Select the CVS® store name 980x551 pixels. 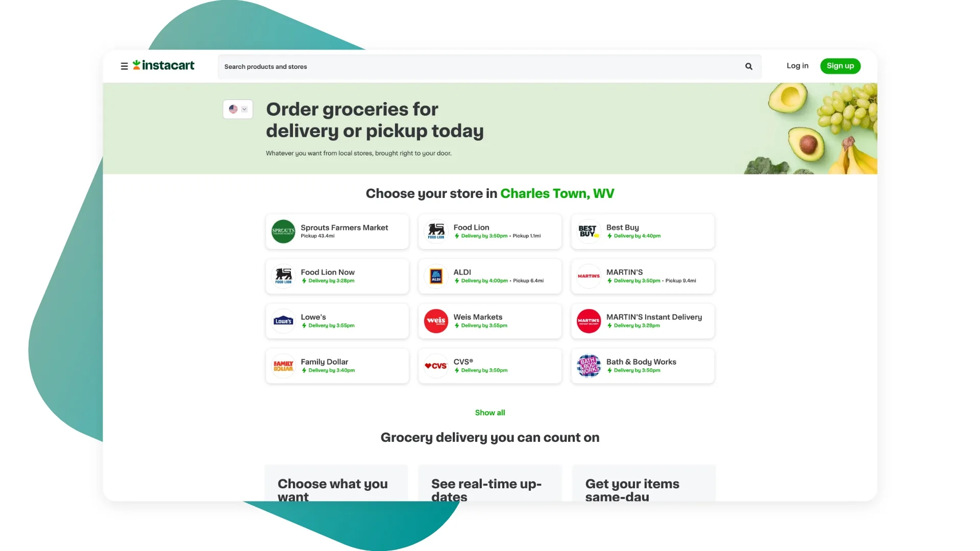463,362
